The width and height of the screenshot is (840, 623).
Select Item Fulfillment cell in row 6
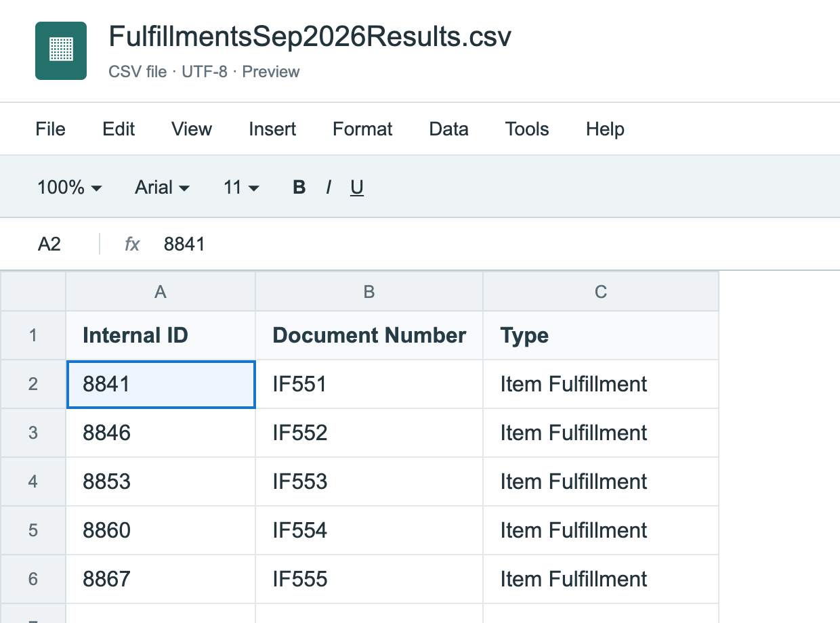tap(601, 579)
